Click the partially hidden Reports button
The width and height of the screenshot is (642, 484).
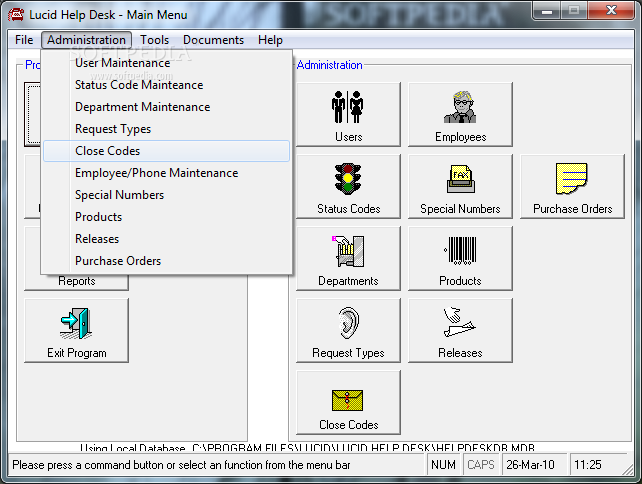click(77, 282)
